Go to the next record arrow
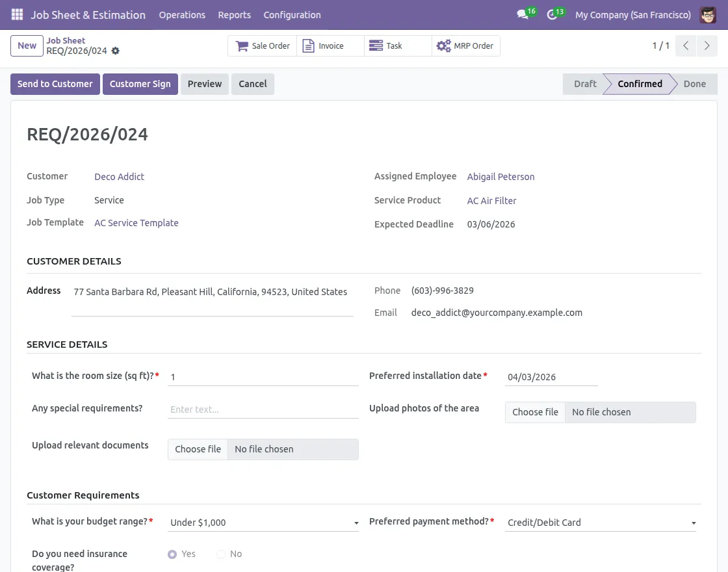This screenshot has height=572, width=728. pyautogui.click(x=707, y=46)
